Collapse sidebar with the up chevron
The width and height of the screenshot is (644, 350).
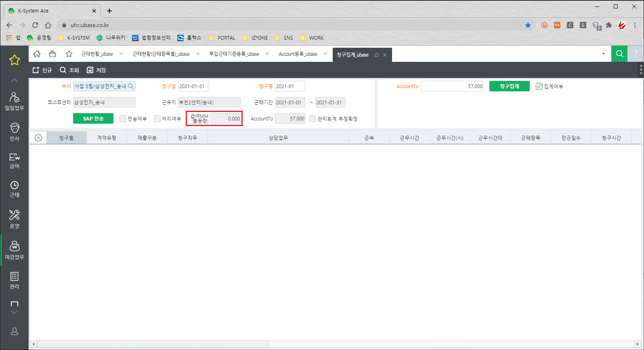coord(14,80)
